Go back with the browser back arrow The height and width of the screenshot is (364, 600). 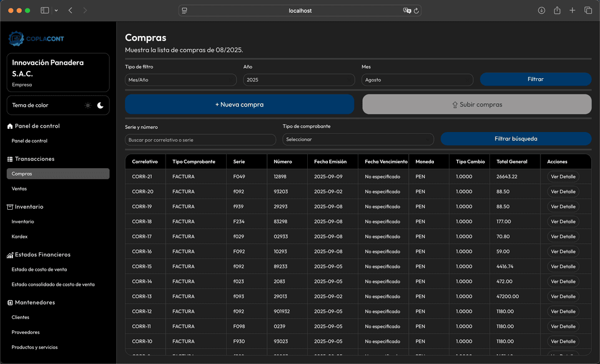[x=71, y=11]
